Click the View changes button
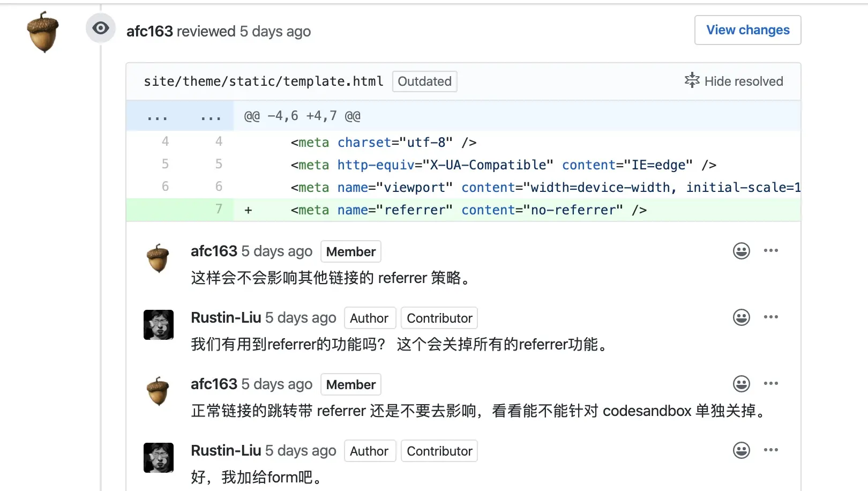Image resolution: width=868 pixels, height=491 pixels. 747,30
